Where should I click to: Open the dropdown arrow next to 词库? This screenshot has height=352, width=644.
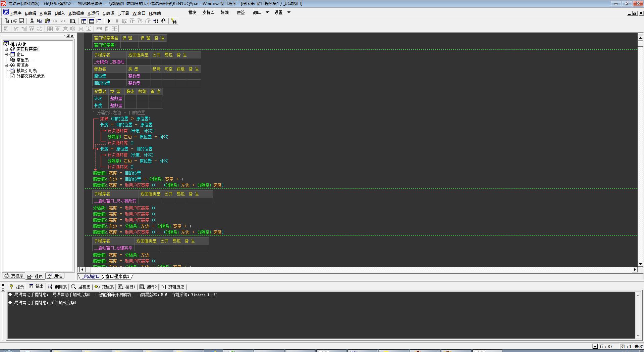(x=267, y=12)
